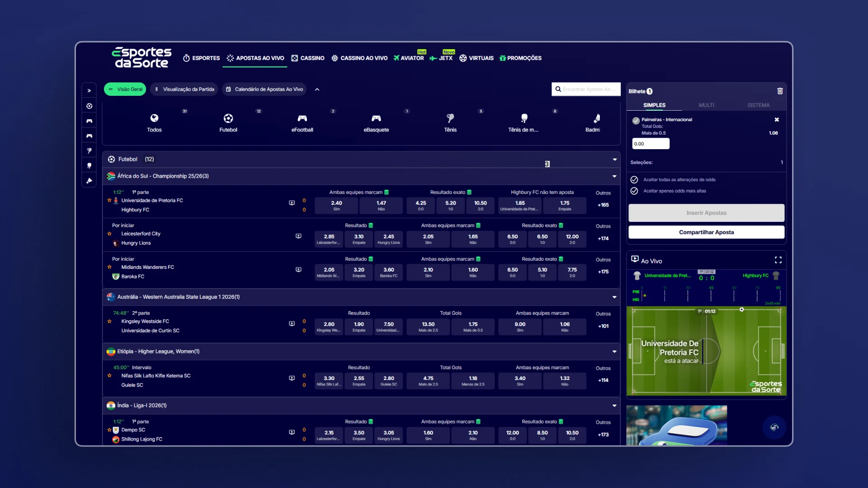The height and width of the screenshot is (488, 868).
Task: Click sidebar tennis racket icon
Action: pyautogui.click(x=89, y=150)
